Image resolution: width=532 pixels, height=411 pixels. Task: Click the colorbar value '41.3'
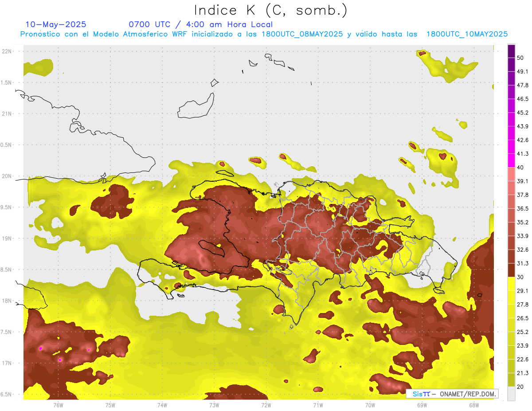click(522, 154)
